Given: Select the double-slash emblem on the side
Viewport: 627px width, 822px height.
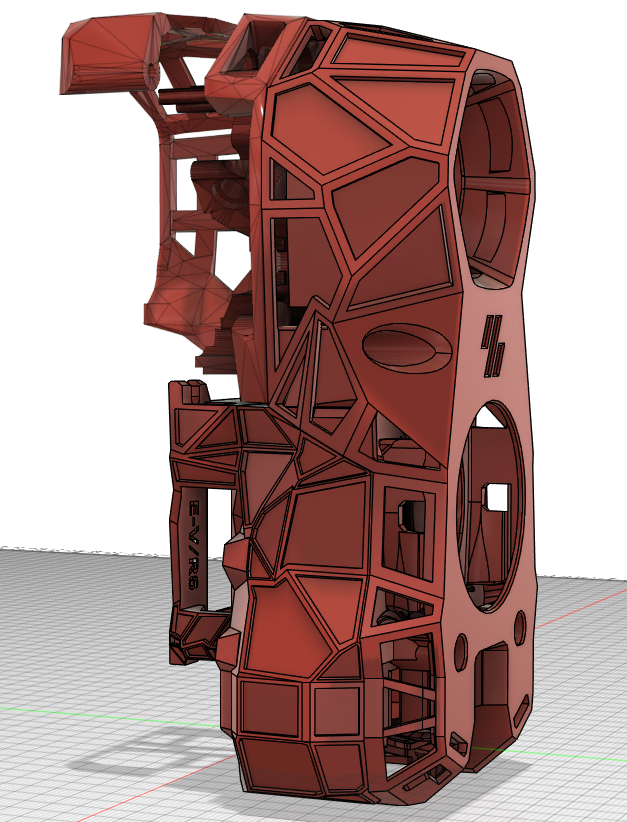Looking at the screenshot, I should 493,347.
